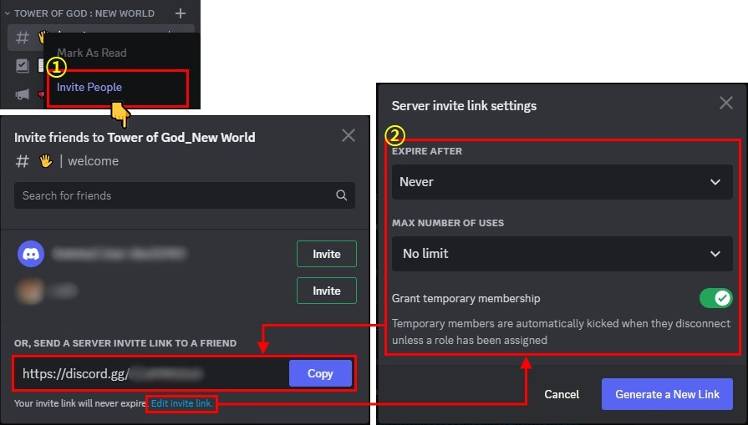Click the plus icon to create channel
Image resolution: width=748 pixels, height=425 pixels.
point(180,13)
